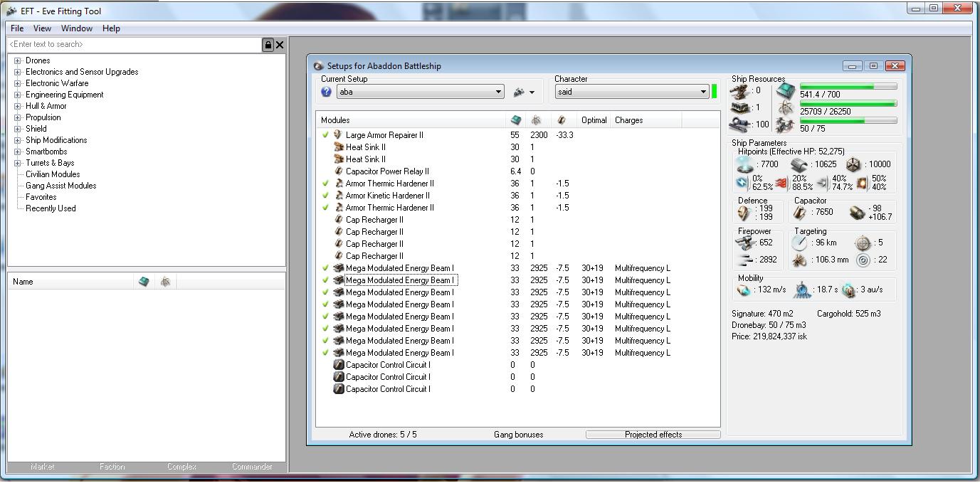Viewport: 980px width, 483px height.
Task: Click the scan resolution icon showing 106.3 mm
Action: [801, 260]
